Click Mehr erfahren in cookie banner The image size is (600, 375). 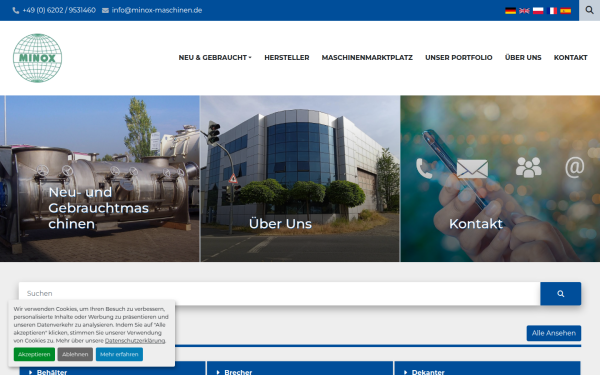119,354
